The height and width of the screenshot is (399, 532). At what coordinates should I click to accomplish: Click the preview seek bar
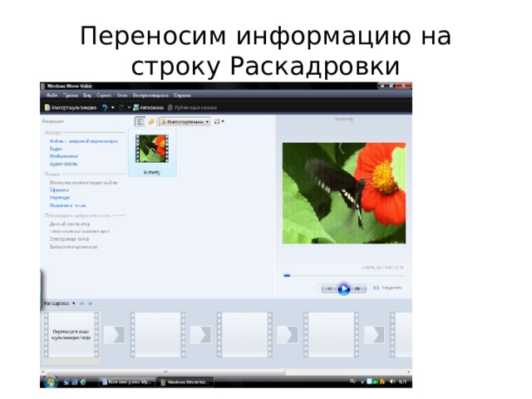pyautogui.click(x=343, y=275)
